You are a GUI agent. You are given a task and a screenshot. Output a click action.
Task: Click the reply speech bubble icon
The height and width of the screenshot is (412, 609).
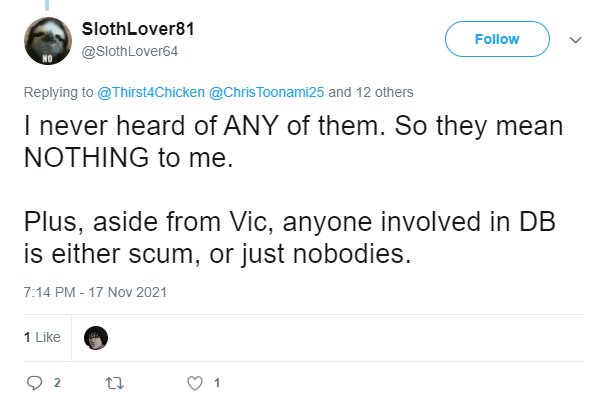click(34, 383)
